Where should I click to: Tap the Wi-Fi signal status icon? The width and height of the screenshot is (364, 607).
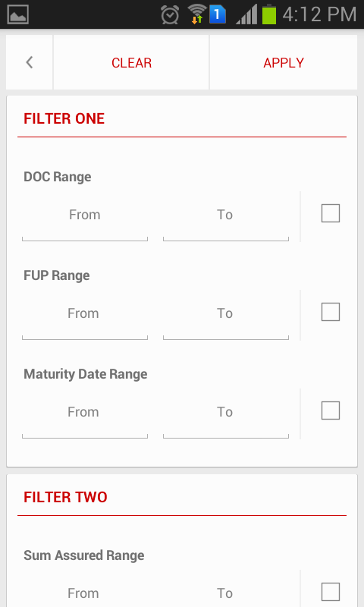(197, 14)
